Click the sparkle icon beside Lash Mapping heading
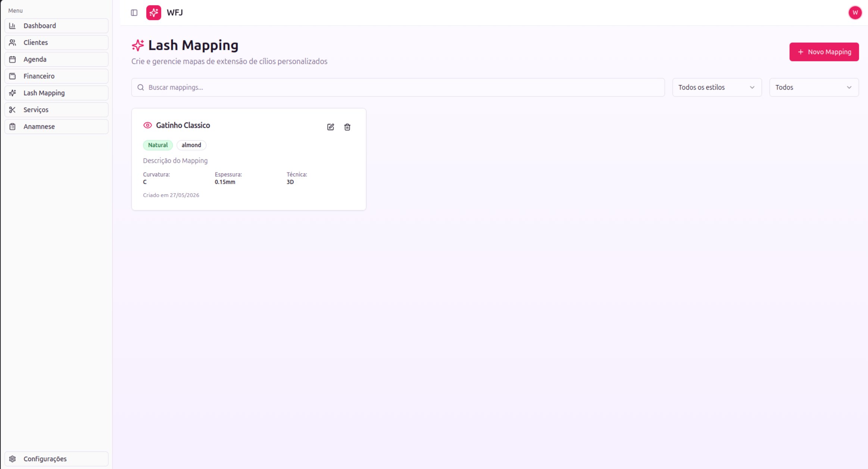This screenshot has height=469, width=868. coord(138,46)
